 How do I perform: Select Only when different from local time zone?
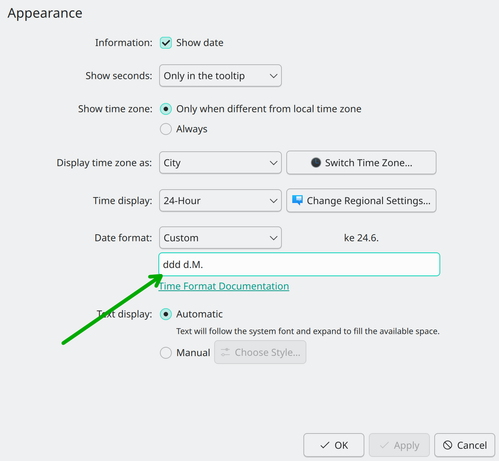[166, 109]
